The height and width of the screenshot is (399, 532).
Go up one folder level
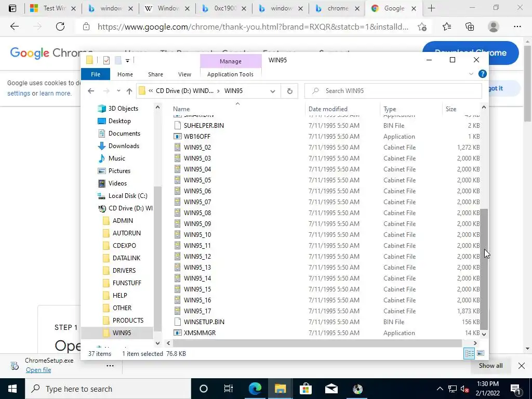(x=129, y=91)
